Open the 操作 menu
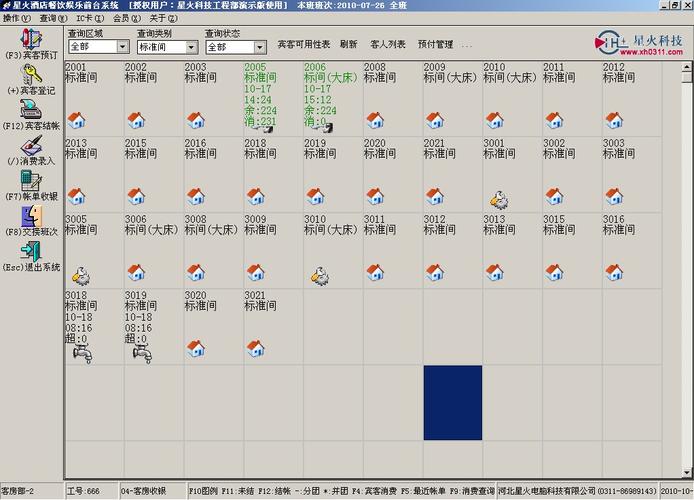 pyautogui.click(x=17, y=18)
